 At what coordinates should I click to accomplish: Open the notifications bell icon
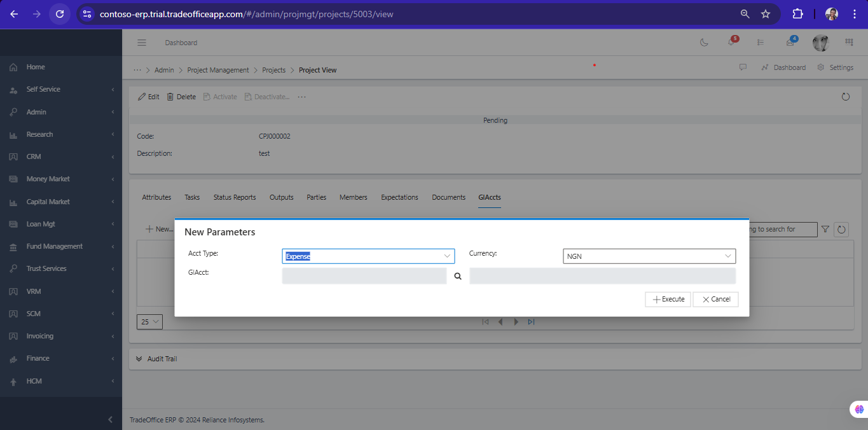click(731, 43)
